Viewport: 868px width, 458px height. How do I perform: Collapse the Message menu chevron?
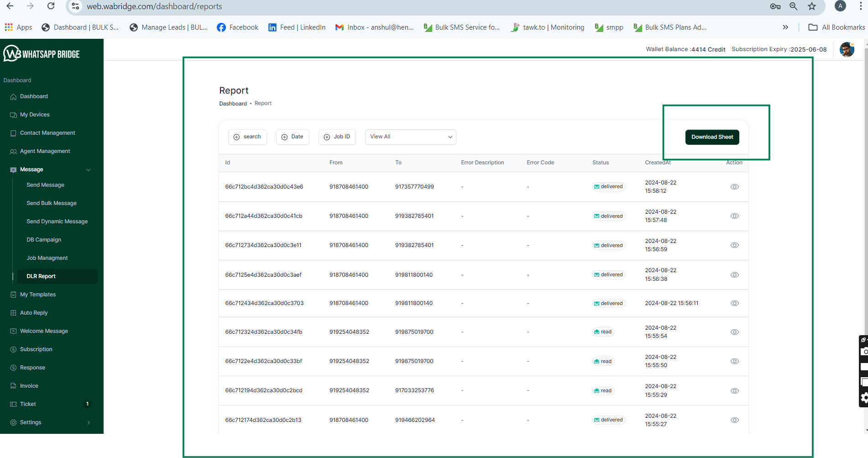click(x=89, y=169)
